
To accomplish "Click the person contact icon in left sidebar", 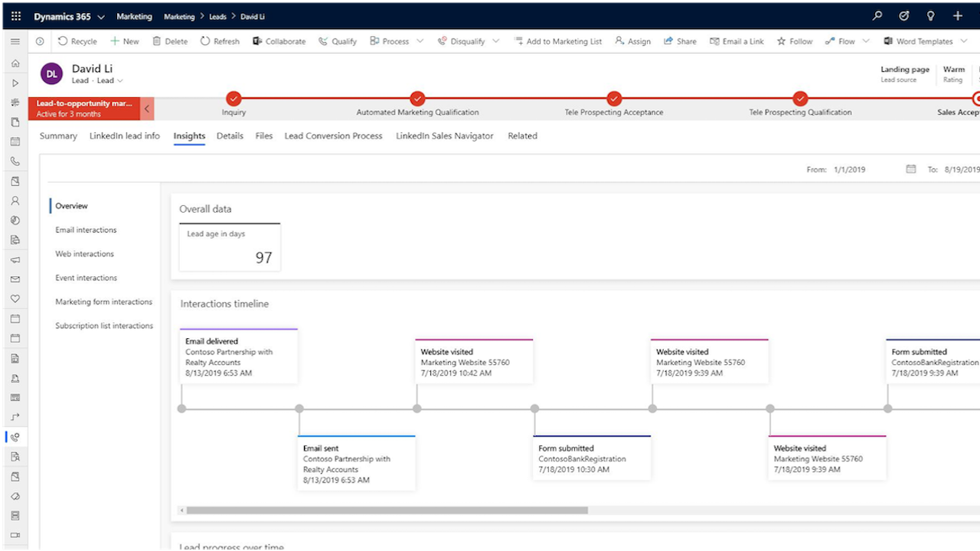I will tap(15, 201).
